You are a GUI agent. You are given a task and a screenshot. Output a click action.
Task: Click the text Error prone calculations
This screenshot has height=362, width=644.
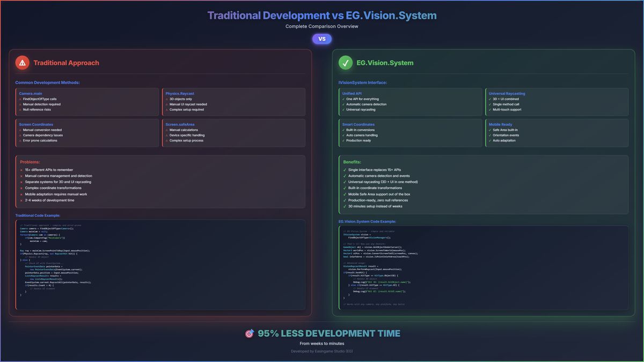[x=40, y=141]
